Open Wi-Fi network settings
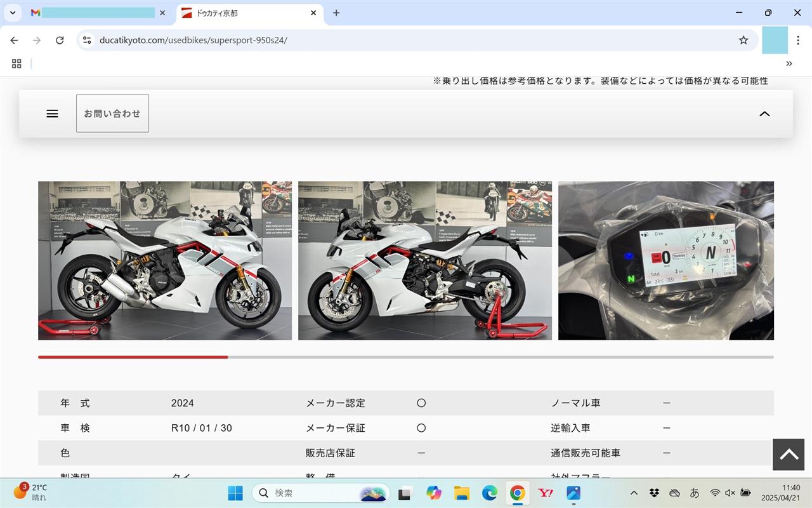812x508 pixels. pyautogui.click(x=715, y=493)
